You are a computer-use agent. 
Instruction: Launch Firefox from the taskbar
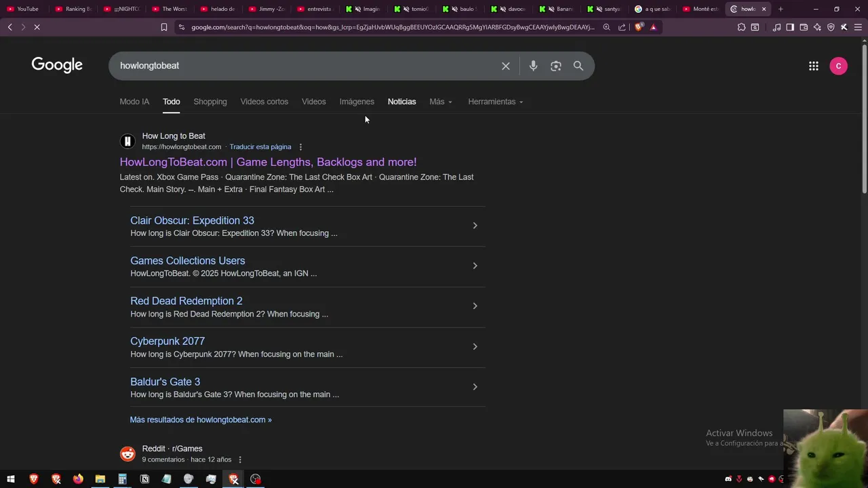[x=78, y=479]
